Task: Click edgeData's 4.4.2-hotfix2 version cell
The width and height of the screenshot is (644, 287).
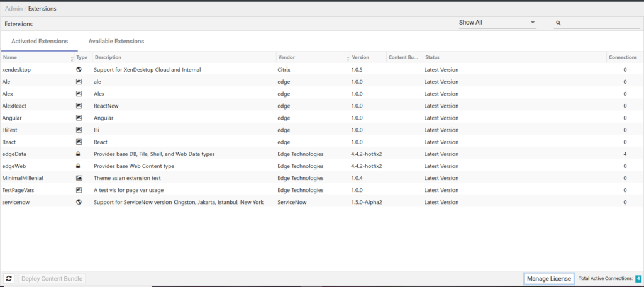Action: click(367, 154)
